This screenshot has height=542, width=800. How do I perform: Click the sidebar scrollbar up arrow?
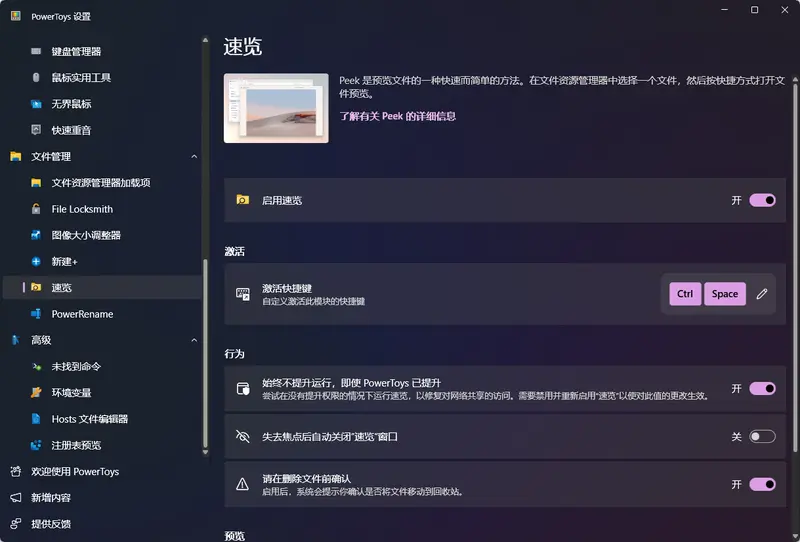(205, 40)
